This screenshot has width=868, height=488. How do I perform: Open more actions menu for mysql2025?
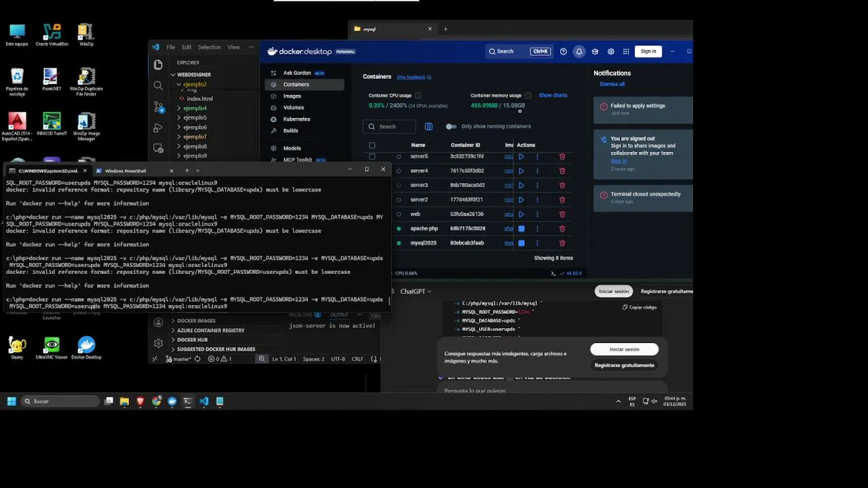click(x=537, y=243)
